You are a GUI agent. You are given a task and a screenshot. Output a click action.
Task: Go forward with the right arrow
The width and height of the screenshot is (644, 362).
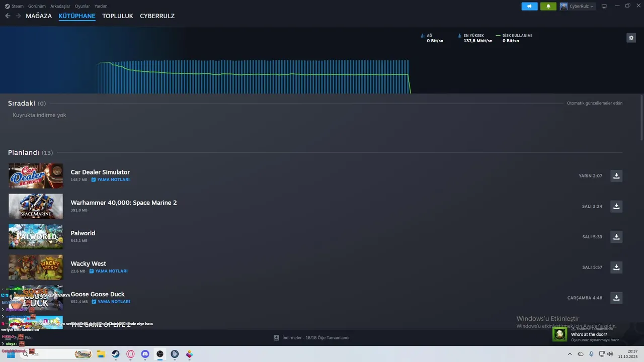click(x=18, y=16)
